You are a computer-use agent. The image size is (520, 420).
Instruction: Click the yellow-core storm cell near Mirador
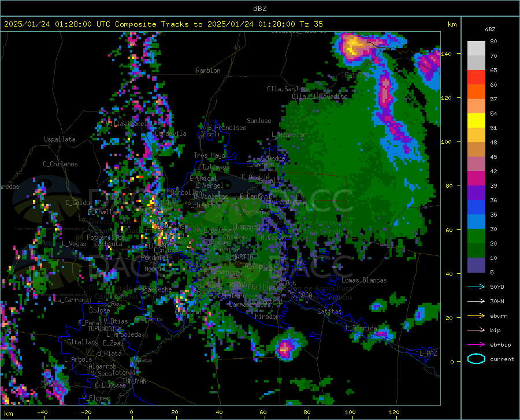285,348
